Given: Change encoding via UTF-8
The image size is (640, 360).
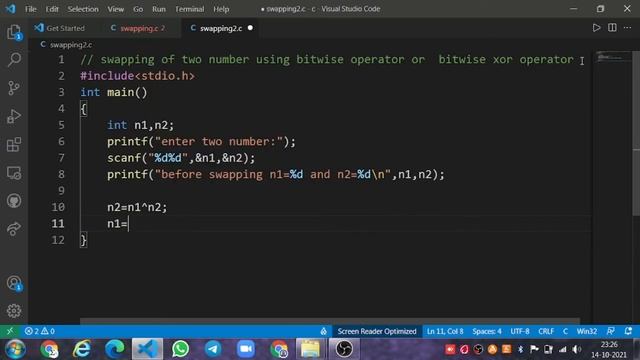Looking at the screenshot, I should (520, 331).
